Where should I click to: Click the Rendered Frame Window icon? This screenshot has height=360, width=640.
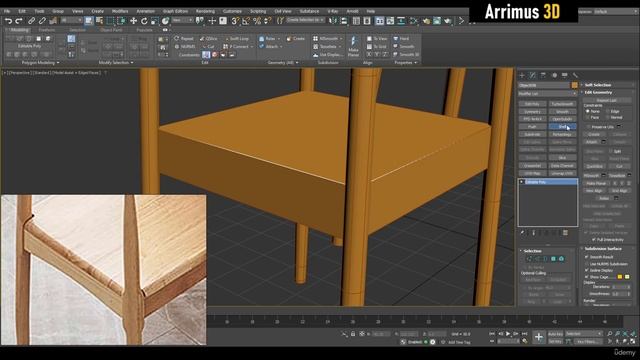point(437,20)
